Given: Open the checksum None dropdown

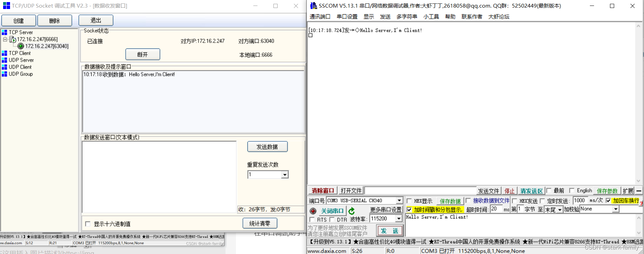Looking at the screenshot, I should [x=616, y=209].
